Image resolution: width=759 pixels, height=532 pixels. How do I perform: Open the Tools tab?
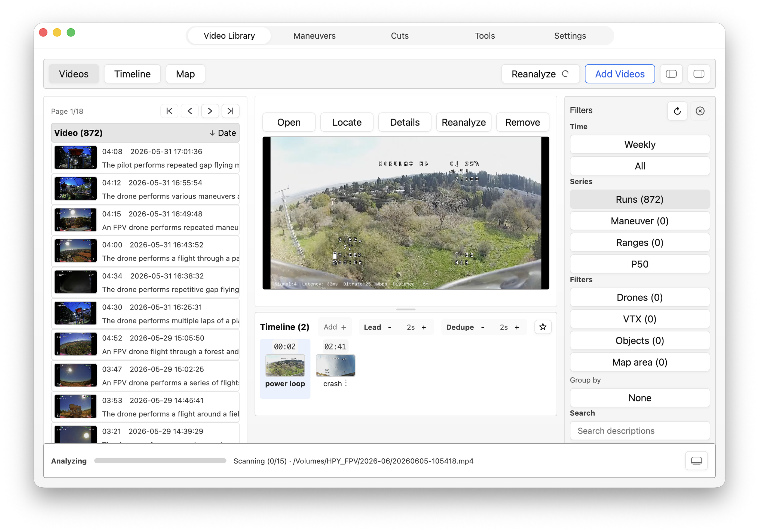coord(485,36)
